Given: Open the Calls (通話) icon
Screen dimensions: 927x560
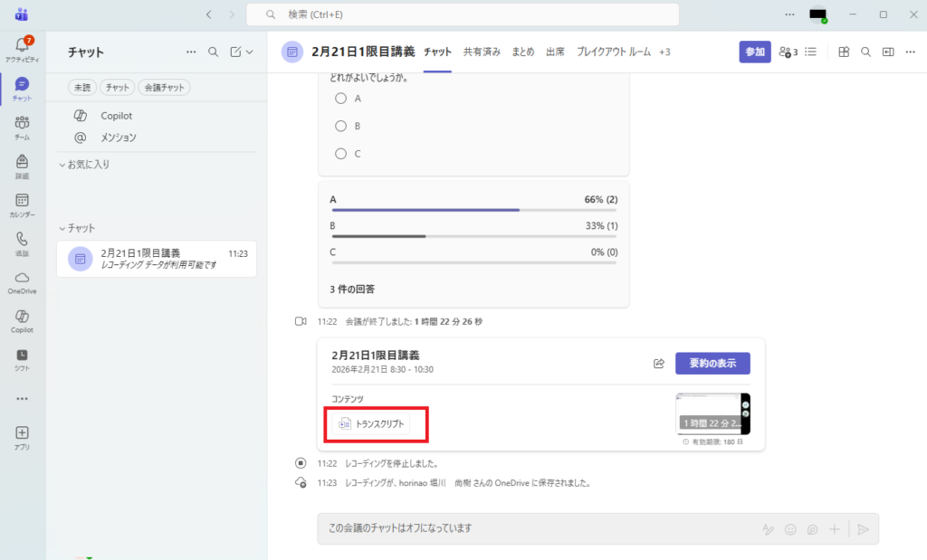Looking at the screenshot, I should [23, 242].
